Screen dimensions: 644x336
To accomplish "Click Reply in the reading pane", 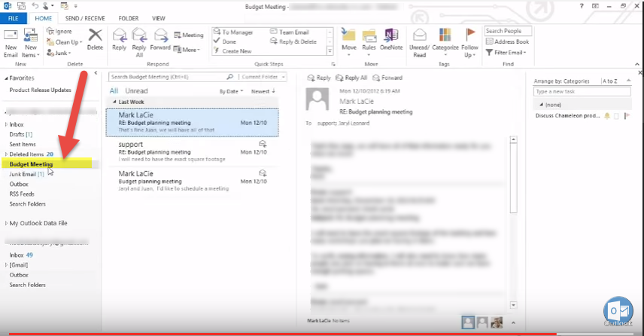I will click(320, 78).
